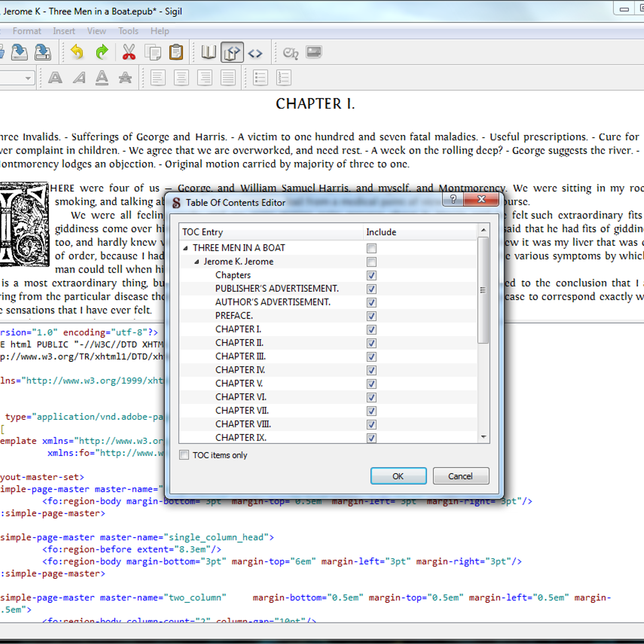Click the Chapter Break icon
Image resolution: width=644 pixels, height=644 pixels.
point(290,53)
